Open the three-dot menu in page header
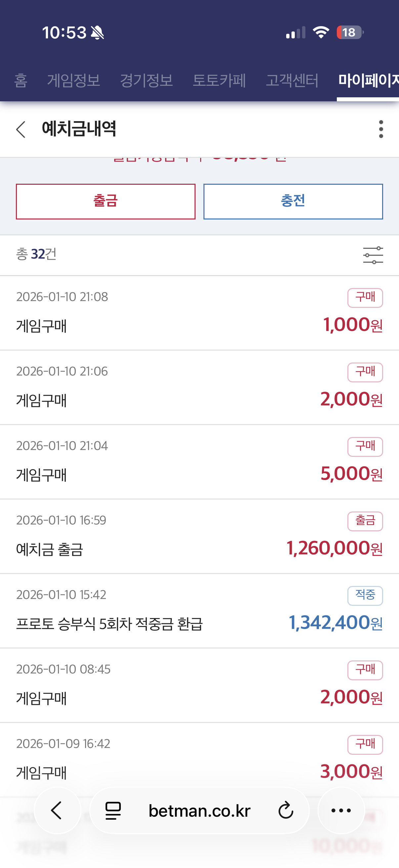Image resolution: width=399 pixels, height=868 pixels. coord(381,129)
